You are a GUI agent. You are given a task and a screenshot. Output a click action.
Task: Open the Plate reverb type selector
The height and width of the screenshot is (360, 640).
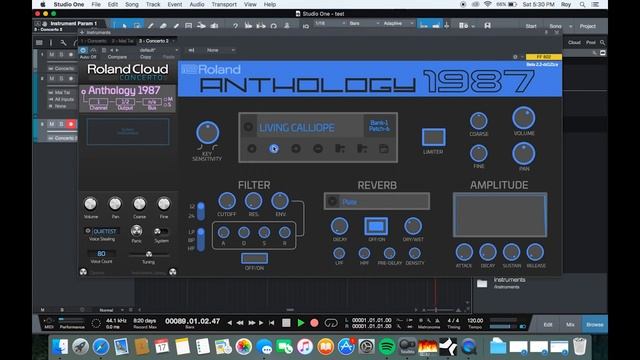(x=377, y=202)
